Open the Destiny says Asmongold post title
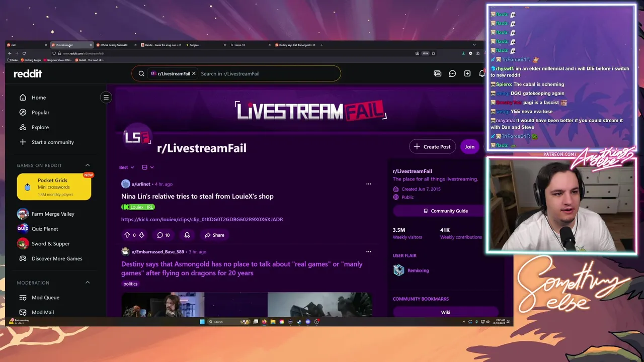Image resolution: width=644 pixels, height=362 pixels. coord(242,268)
